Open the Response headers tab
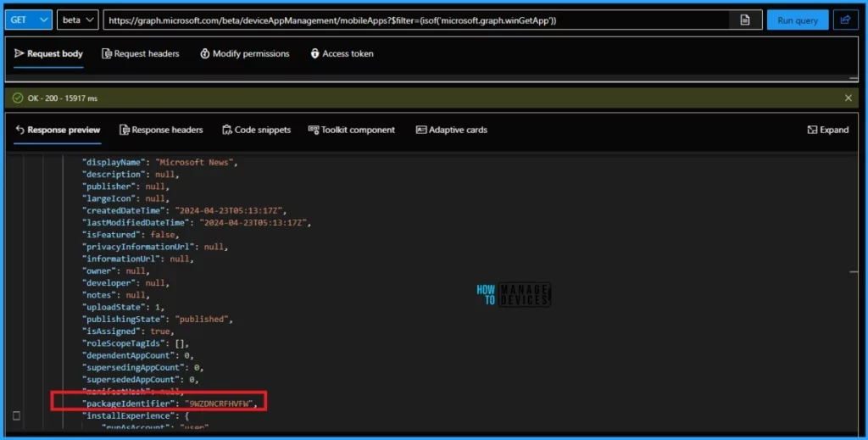868x440 pixels. click(x=161, y=130)
